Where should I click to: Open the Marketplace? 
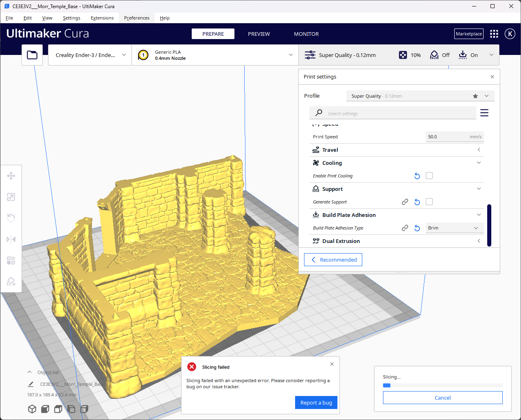pos(468,34)
